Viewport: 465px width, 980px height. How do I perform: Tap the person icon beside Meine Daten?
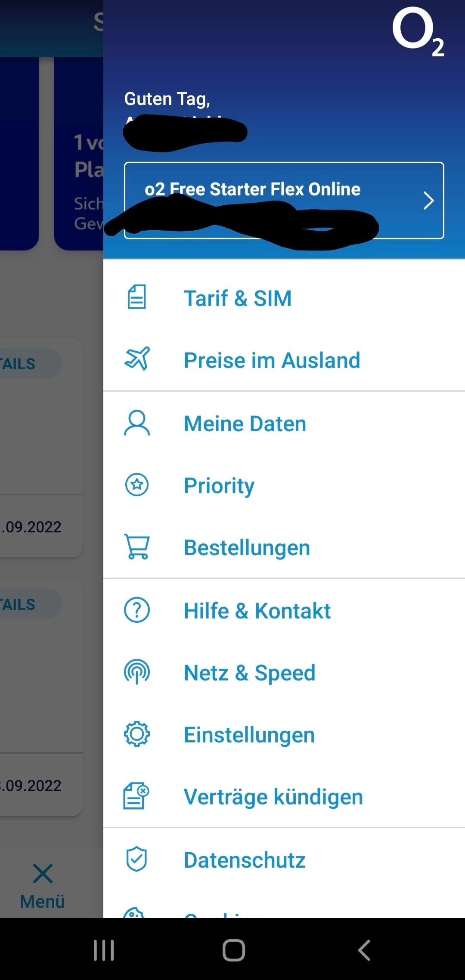pyautogui.click(x=137, y=423)
